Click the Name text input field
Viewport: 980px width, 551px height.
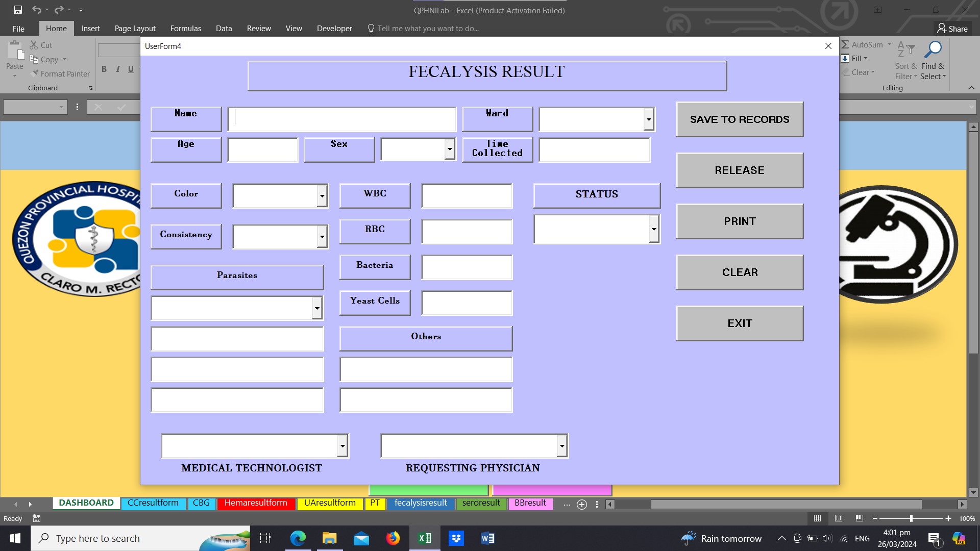tap(341, 119)
